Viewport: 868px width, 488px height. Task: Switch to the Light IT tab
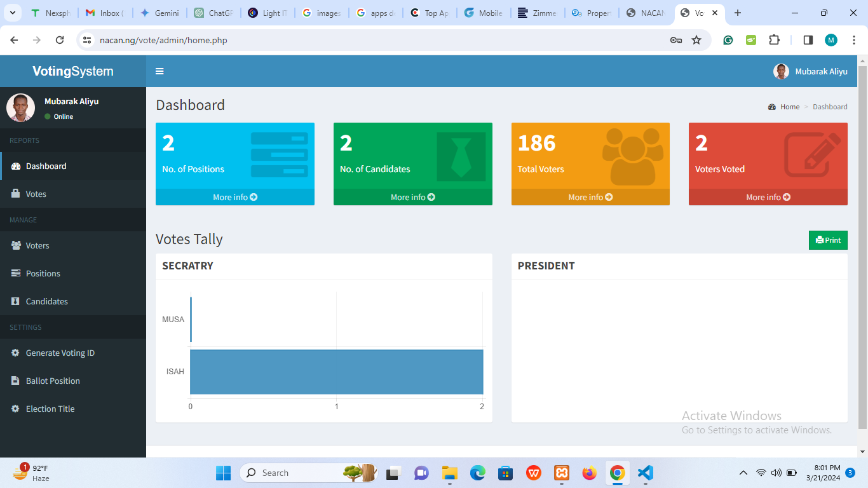[x=268, y=13]
